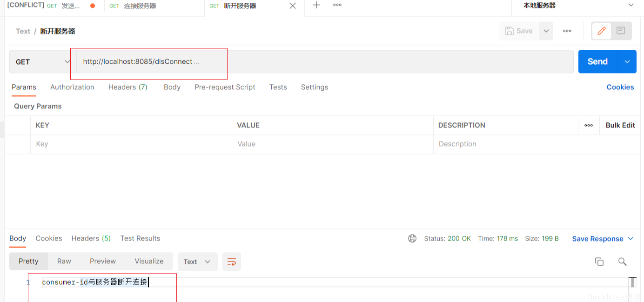Select Pretty response view
Viewport: 644px width, 302px height.
click(x=28, y=261)
